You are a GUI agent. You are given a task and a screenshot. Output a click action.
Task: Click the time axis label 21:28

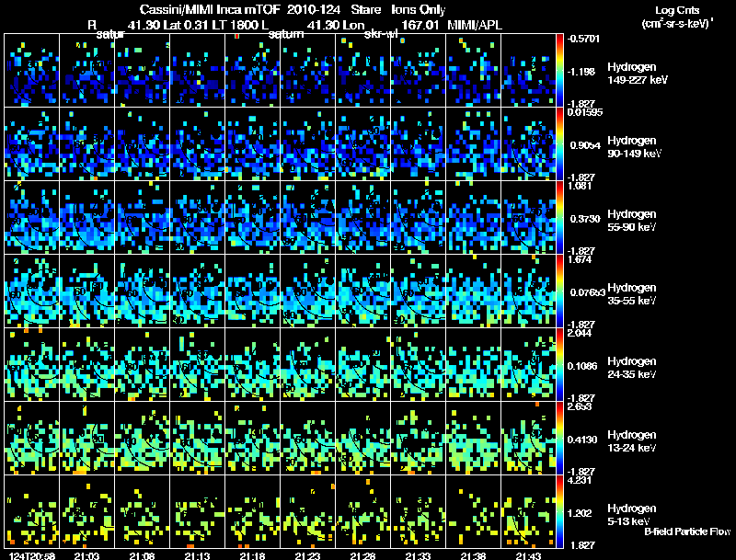[362, 555]
